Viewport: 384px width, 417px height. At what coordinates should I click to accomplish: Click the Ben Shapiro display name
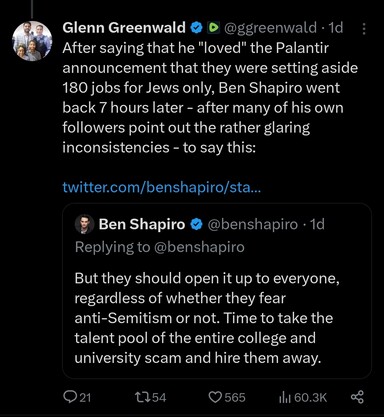coord(142,224)
